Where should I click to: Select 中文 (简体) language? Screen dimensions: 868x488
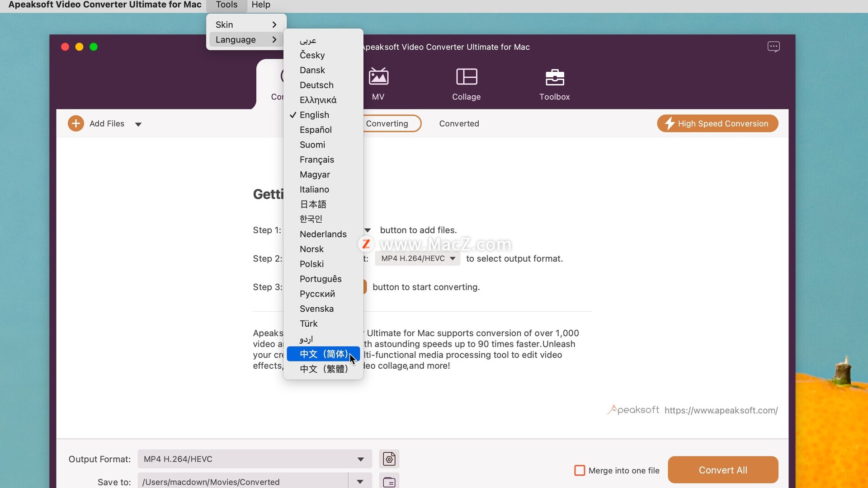(323, 354)
